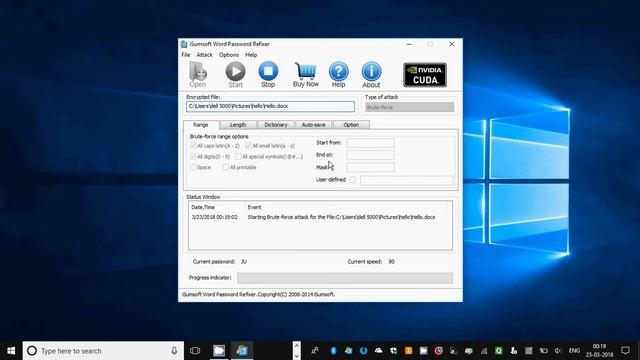The image size is (640, 360).
Task: Switch to the Dictionary tab
Action: [x=276, y=125]
